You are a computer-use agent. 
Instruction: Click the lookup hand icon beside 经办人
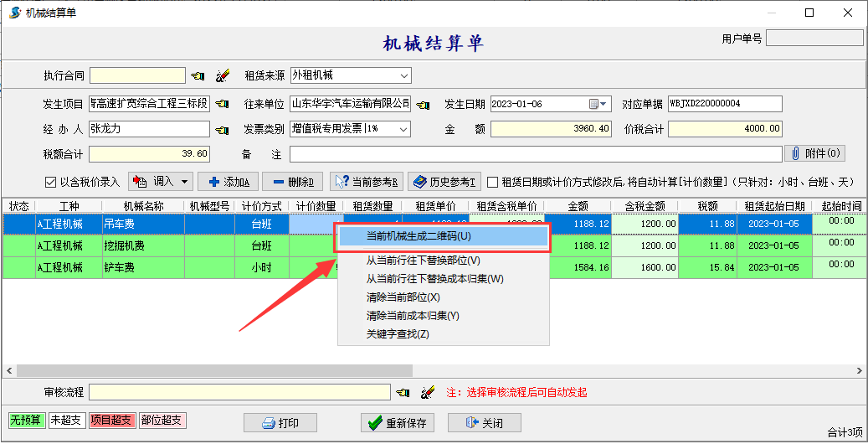click(221, 129)
